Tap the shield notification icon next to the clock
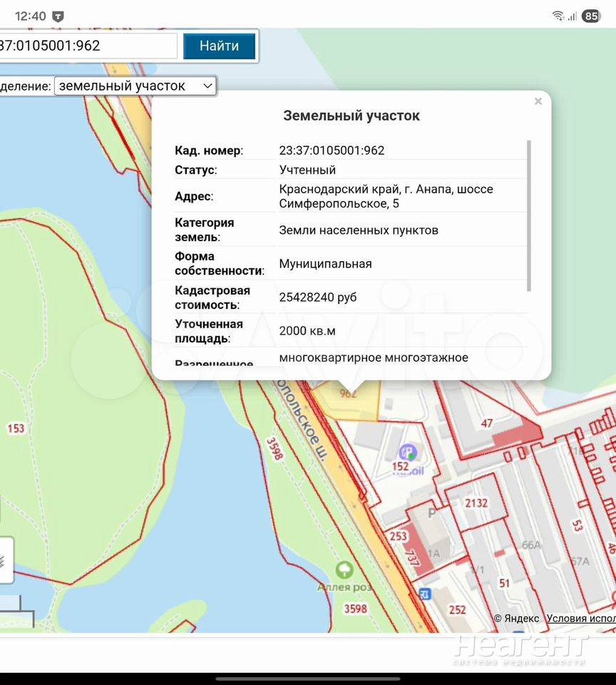The image size is (616, 685). [58, 16]
